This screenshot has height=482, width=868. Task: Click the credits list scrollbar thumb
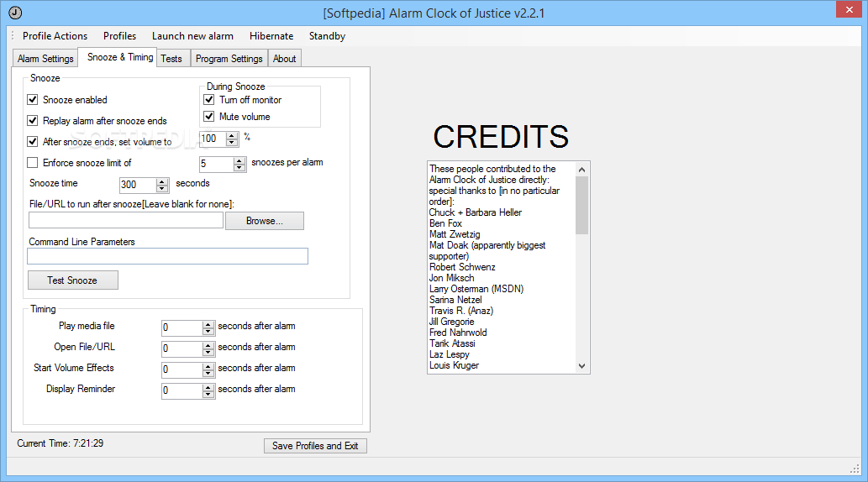pos(581,205)
